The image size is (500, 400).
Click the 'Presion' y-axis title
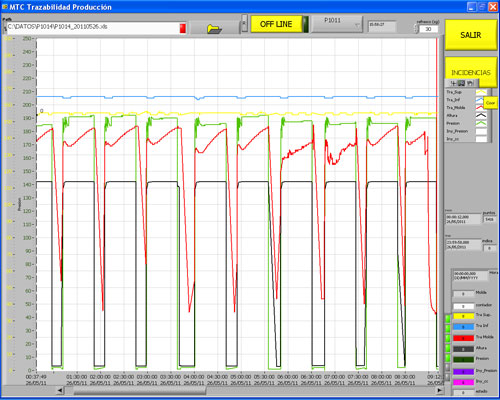(19, 205)
